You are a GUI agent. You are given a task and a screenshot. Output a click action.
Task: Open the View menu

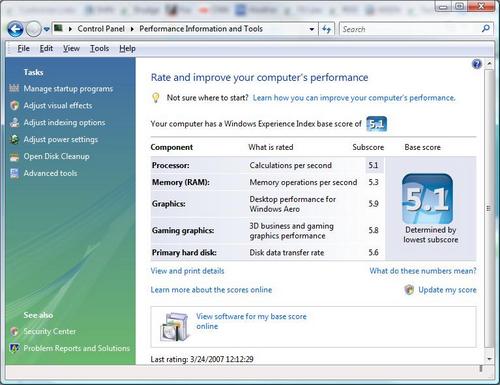point(71,49)
